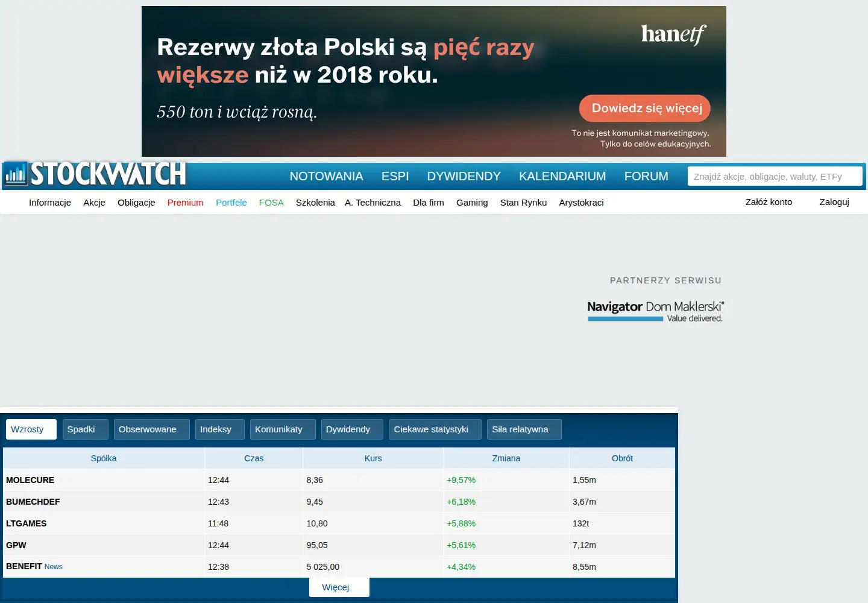The height and width of the screenshot is (603, 868).
Task: Go to Dla firm page
Action: tap(429, 203)
